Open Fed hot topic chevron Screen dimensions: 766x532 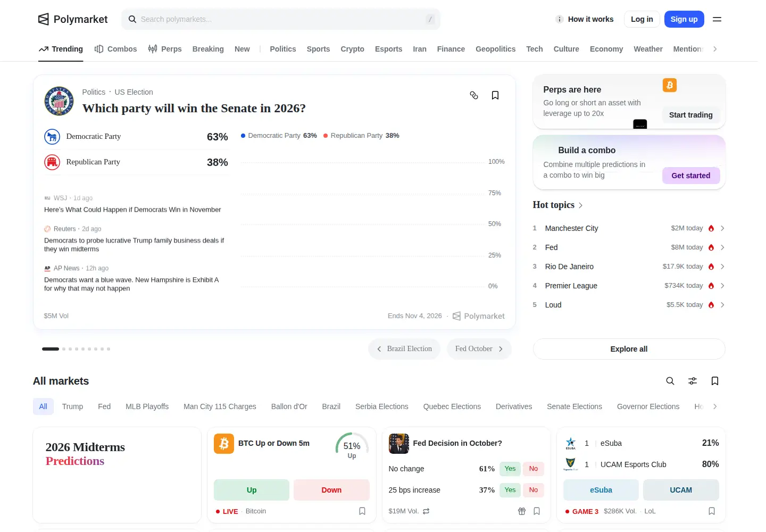point(722,247)
